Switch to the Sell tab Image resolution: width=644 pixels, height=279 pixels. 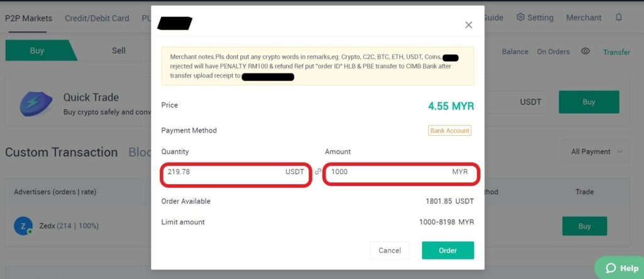119,51
